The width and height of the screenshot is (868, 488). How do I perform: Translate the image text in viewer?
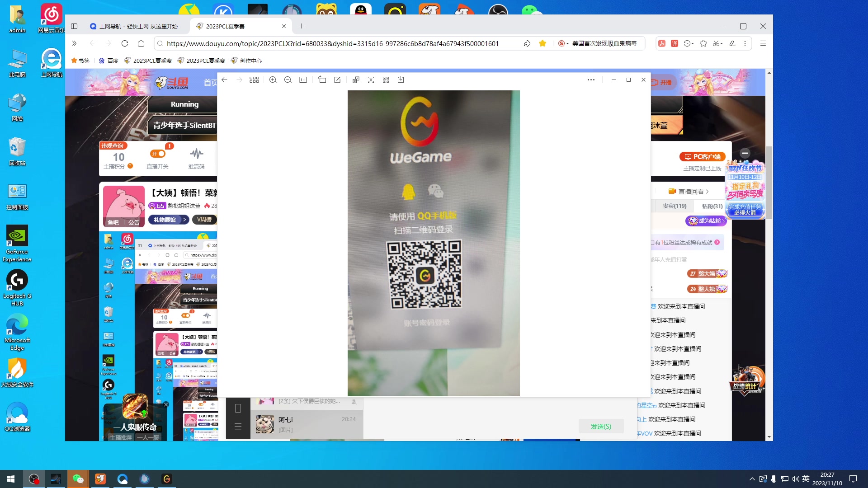click(356, 80)
